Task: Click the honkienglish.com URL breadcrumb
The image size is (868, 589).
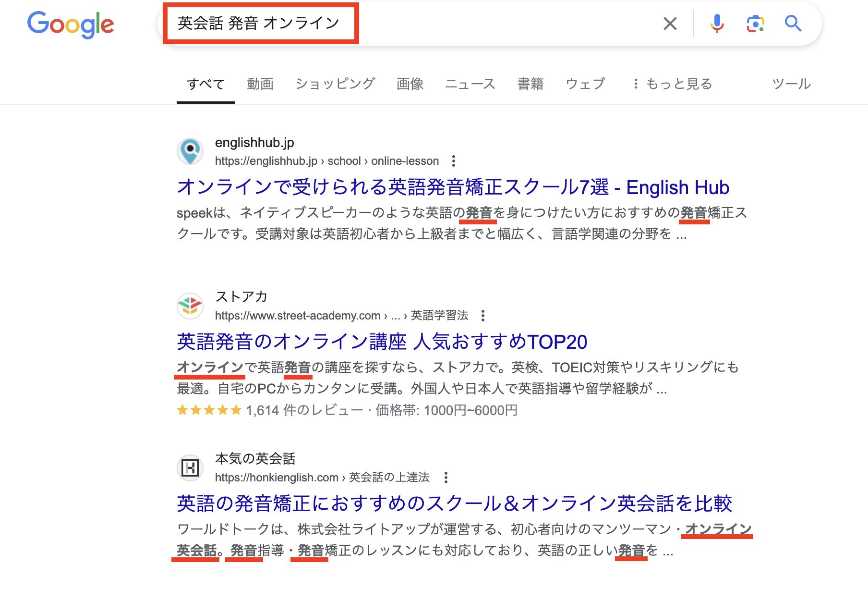Action: tap(322, 478)
